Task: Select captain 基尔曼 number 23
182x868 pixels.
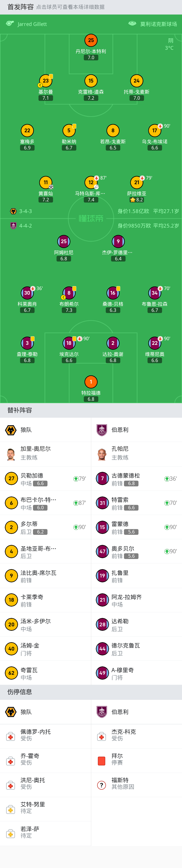Action: 46,81
